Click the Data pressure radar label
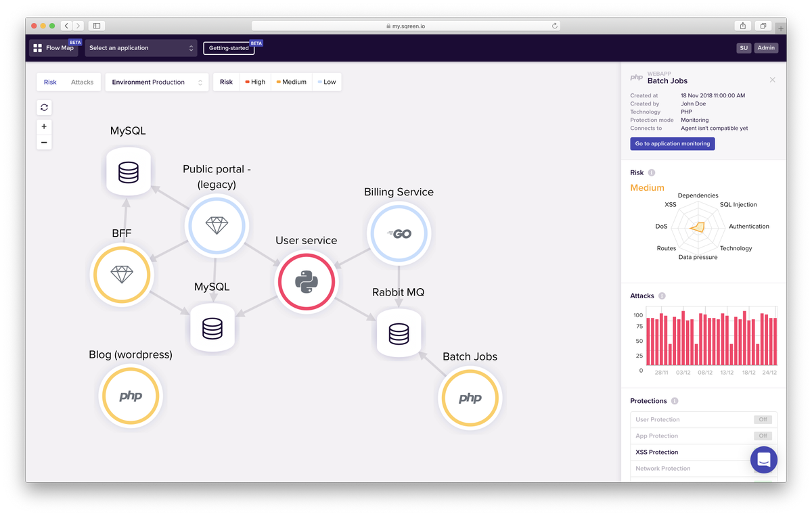 click(698, 258)
